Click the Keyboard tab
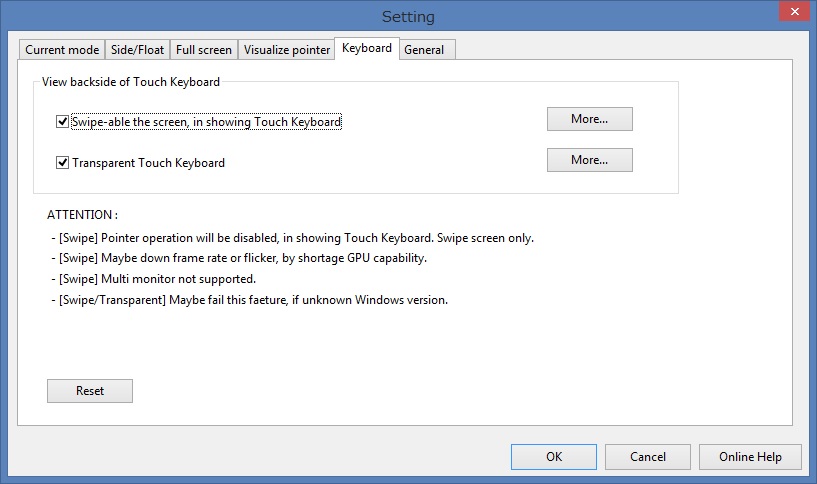The height and width of the screenshot is (484, 817). 366,48
